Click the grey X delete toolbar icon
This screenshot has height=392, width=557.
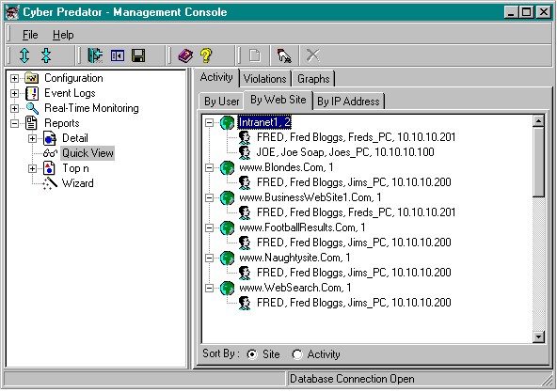coord(313,55)
